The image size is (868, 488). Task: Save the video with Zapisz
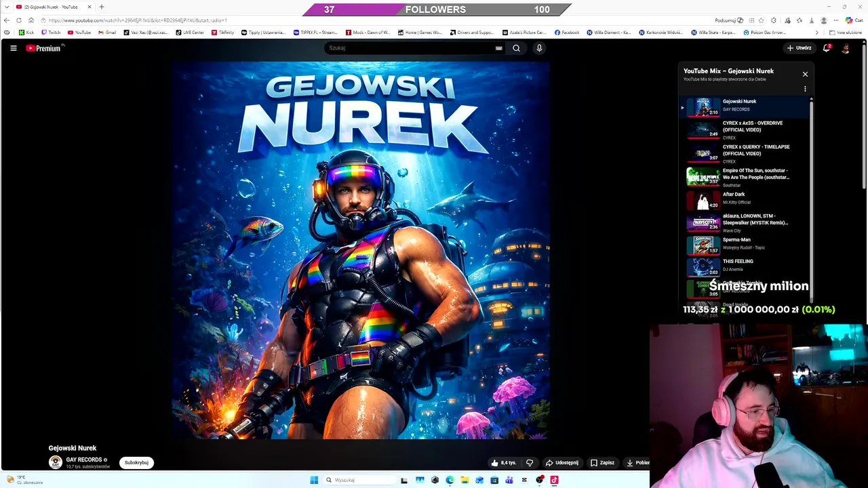[602, 463]
